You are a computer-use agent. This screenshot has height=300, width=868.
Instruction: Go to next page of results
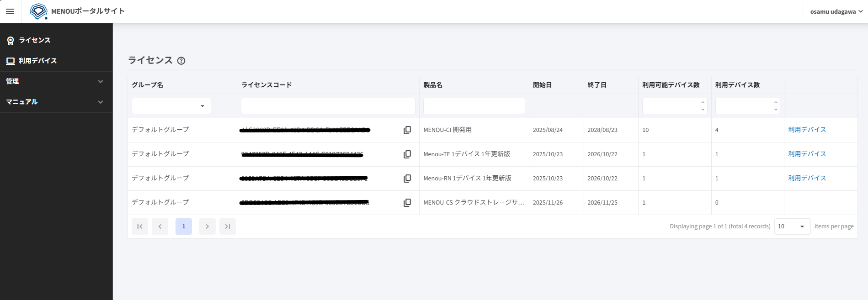(x=208, y=226)
